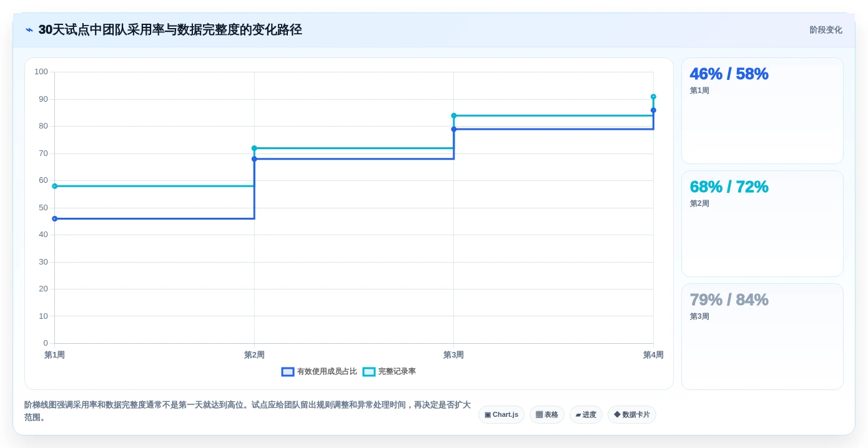Click the cyan data point at 第1周 (58)

(x=55, y=186)
